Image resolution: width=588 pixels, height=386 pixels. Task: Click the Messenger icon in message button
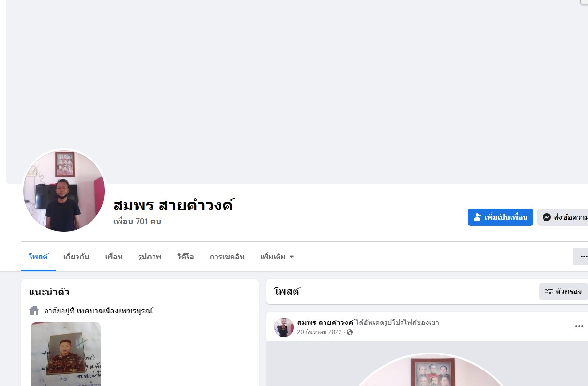pyautogui.click(x=547, y=217)
